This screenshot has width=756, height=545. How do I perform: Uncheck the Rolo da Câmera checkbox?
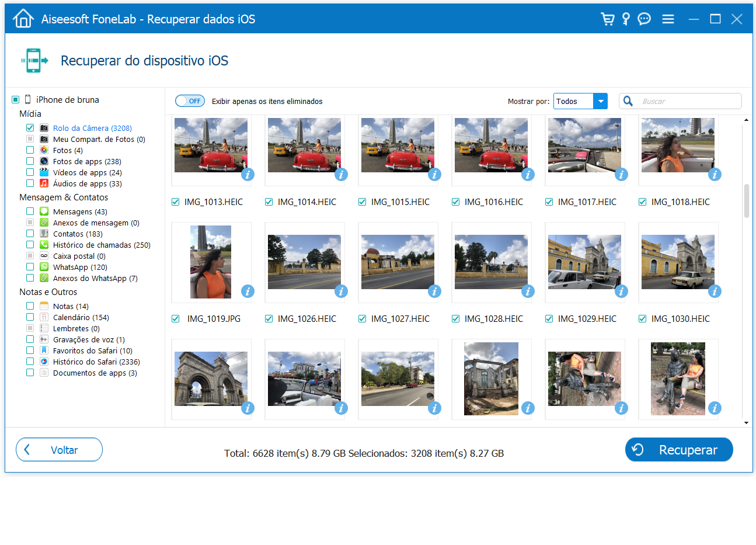(30, 128)
